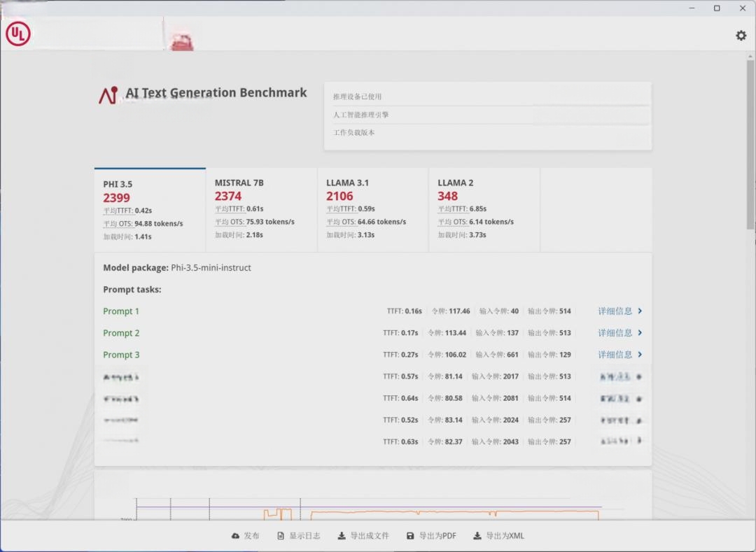Click the Prompt 1 label

[121, 311]
